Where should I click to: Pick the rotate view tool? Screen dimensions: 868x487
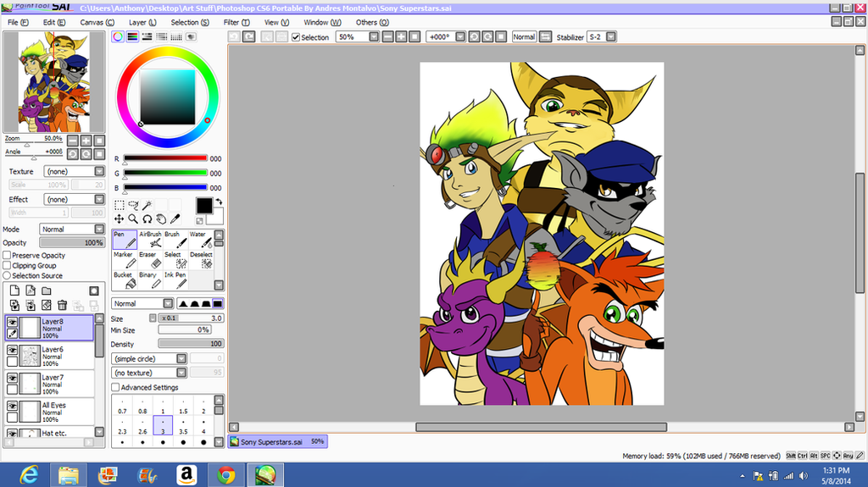tap(147, 219)
